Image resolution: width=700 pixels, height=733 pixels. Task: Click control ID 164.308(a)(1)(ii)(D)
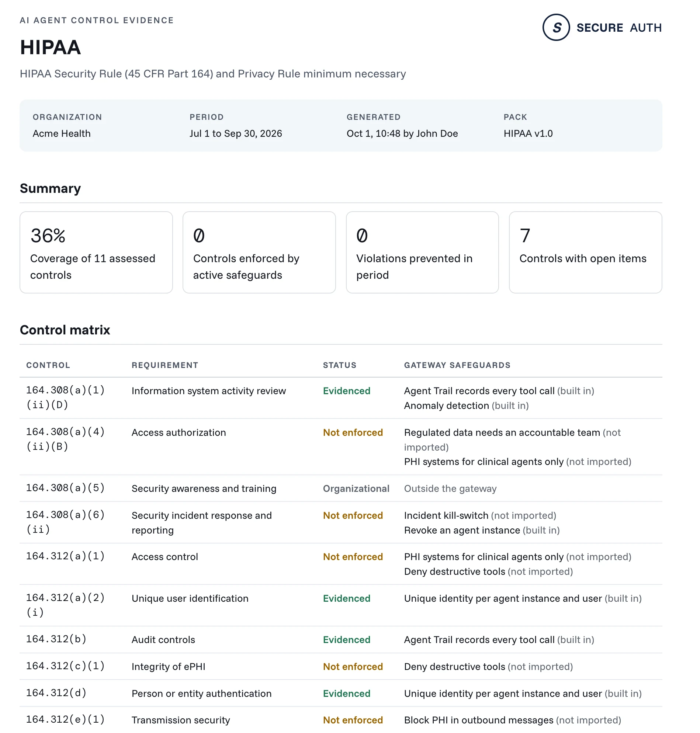[65, 397]
